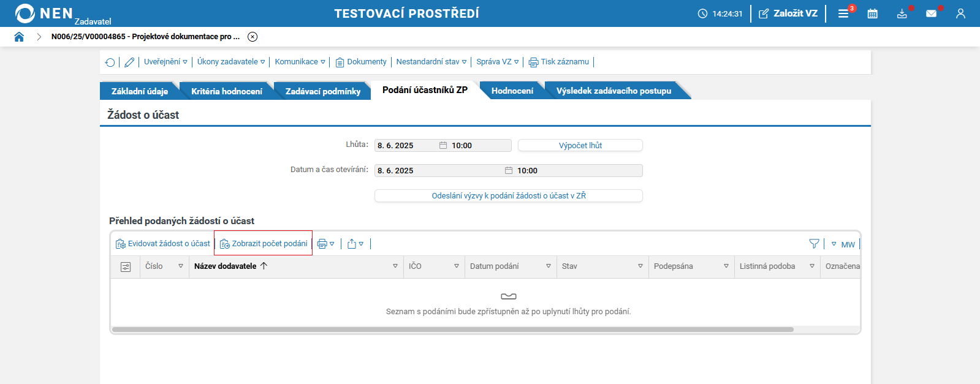Viewport: 980px width, 384px height.
Task: Click Zobrazit počet podání
Action: pos(264,244)
